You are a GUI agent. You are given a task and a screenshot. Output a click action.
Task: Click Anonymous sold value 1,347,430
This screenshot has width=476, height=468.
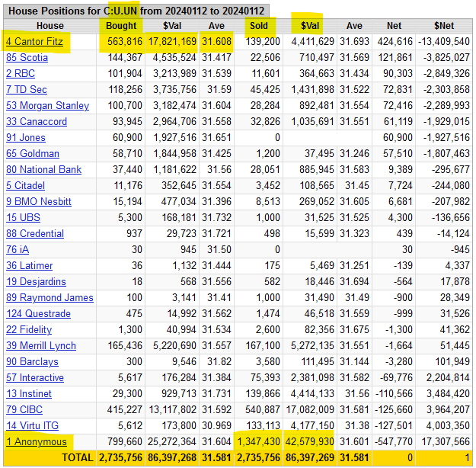(258, 442)
